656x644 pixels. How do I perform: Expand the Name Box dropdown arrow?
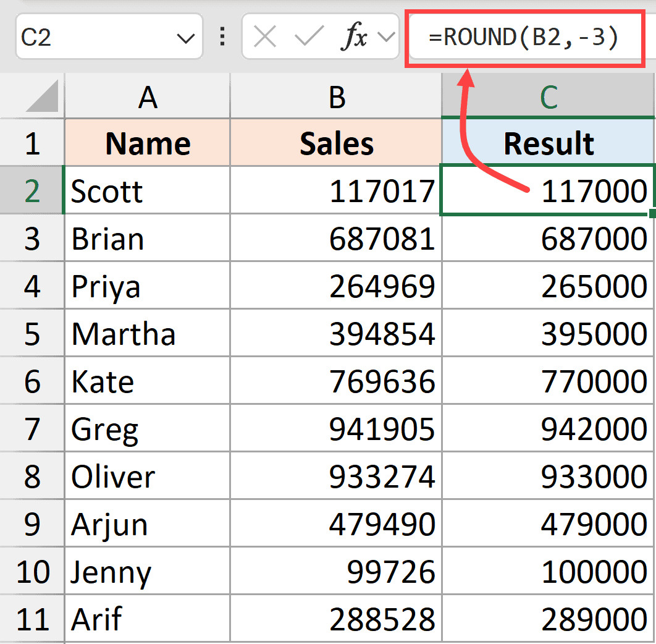tap(185, 39)
